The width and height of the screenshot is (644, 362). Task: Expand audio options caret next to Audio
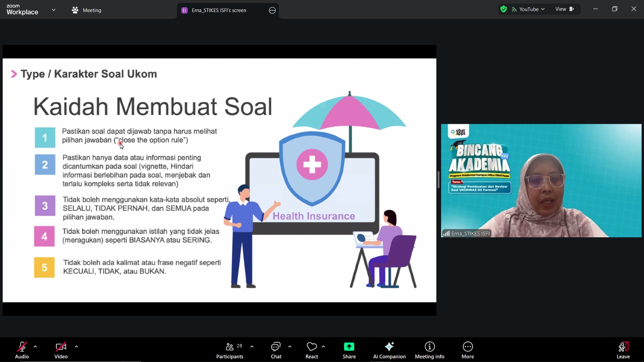click(x=35, y=346)
